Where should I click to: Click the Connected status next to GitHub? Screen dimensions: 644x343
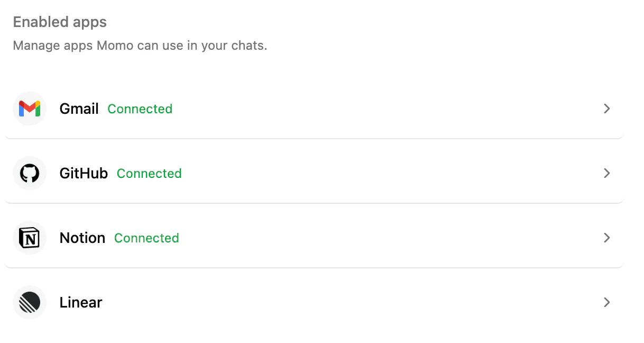pyautogui.click(x=149, y=174)
